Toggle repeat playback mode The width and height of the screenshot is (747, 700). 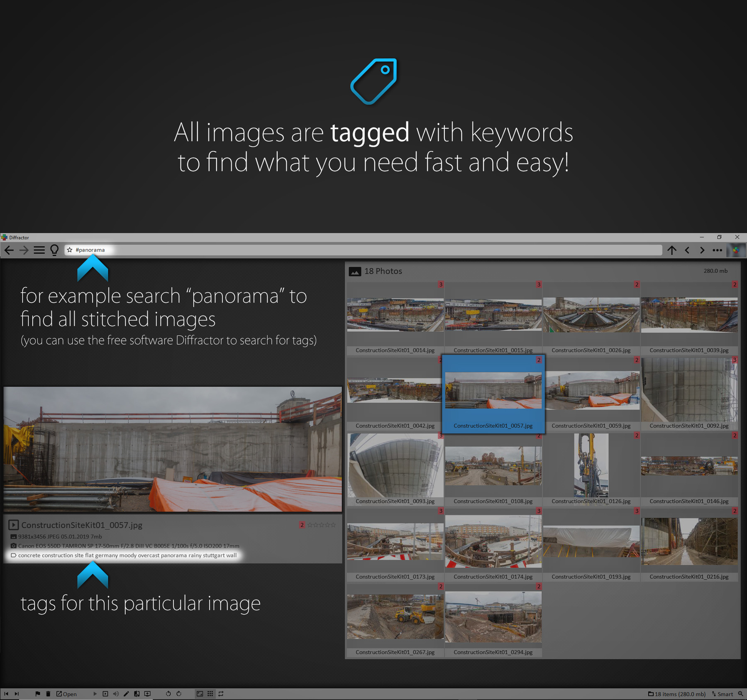221,694
